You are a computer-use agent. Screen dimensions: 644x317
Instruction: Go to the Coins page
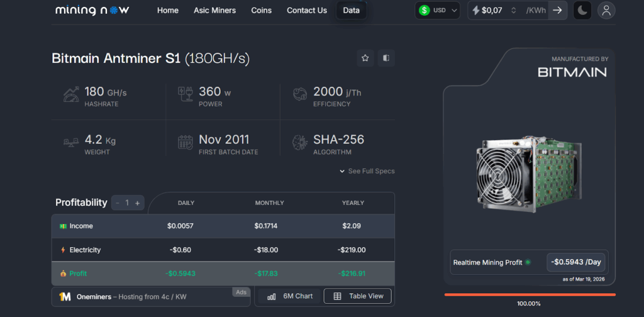tap(261, 10)
